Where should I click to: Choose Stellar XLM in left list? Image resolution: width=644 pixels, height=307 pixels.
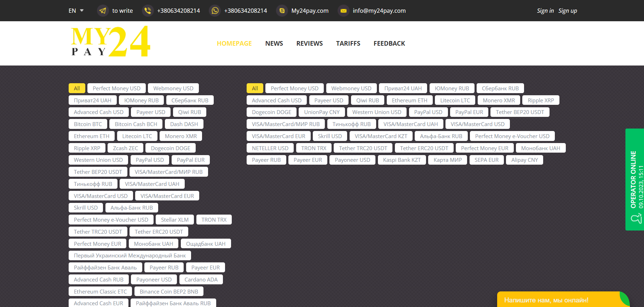[175, 220]
